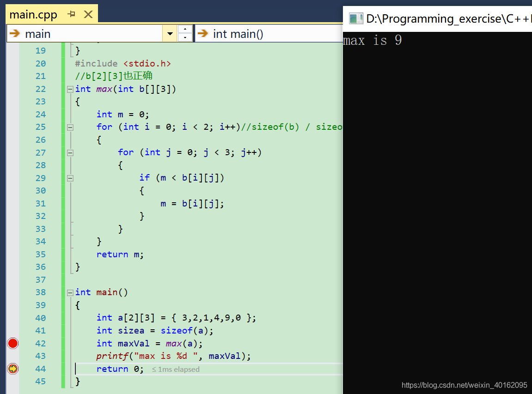Viewport: 532px width, 394px height.
Task: Toggle the red breakpoint on line 42
Action: pos(13,344)
